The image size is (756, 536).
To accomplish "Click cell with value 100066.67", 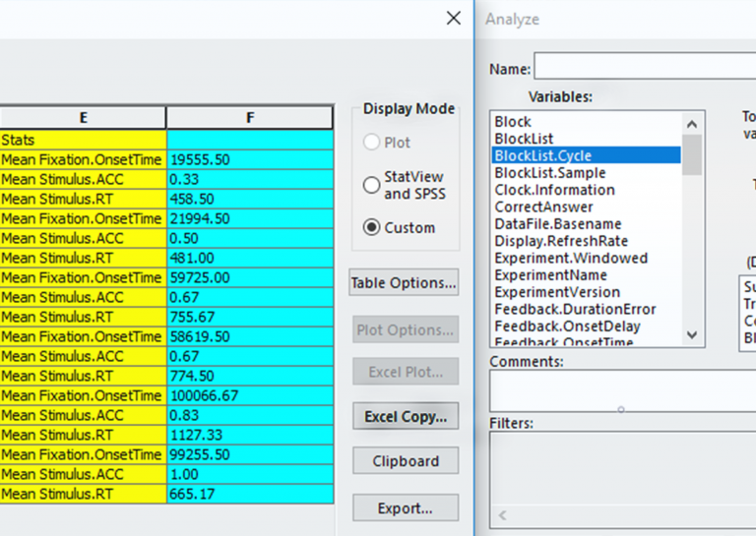I will 250,396.
